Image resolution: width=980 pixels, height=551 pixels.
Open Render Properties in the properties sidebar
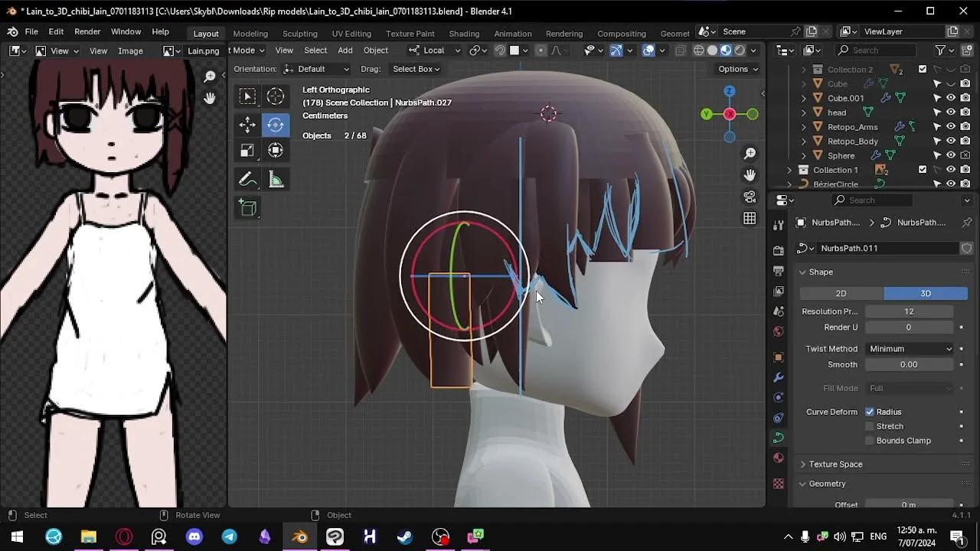coord(778,250)
